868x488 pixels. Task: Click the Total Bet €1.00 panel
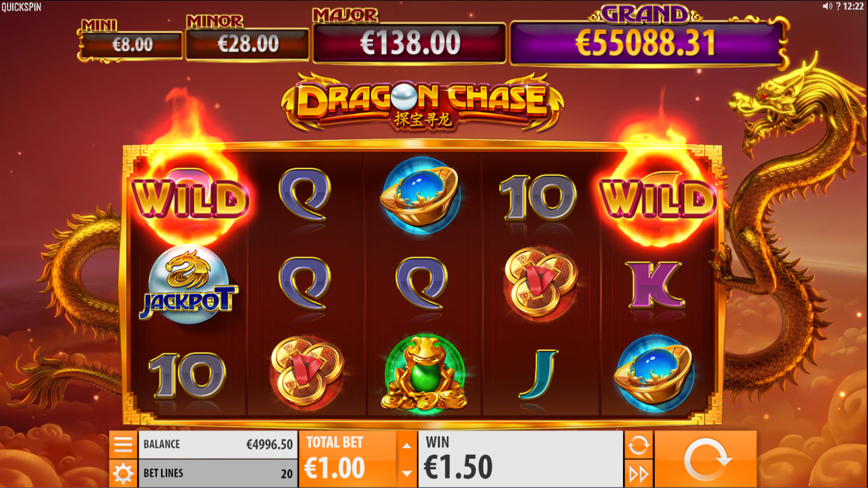point(349,459)
